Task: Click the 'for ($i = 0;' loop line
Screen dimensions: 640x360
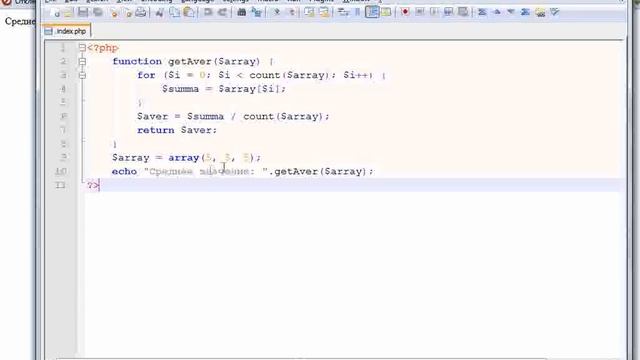Action: click(x=261, y=75)
